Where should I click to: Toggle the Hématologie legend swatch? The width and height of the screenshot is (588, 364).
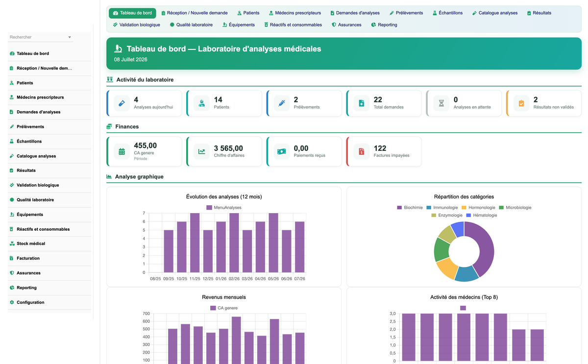(468, 215)
